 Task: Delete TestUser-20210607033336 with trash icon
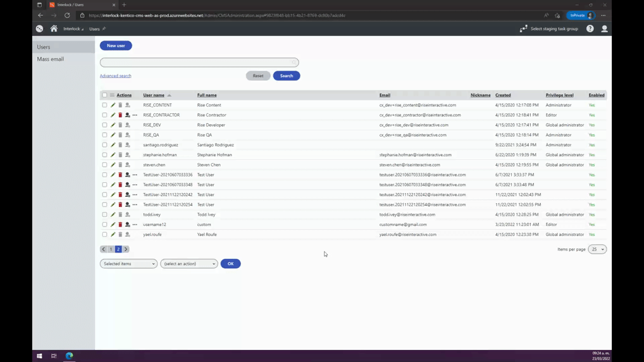click(x=120, y=175)
